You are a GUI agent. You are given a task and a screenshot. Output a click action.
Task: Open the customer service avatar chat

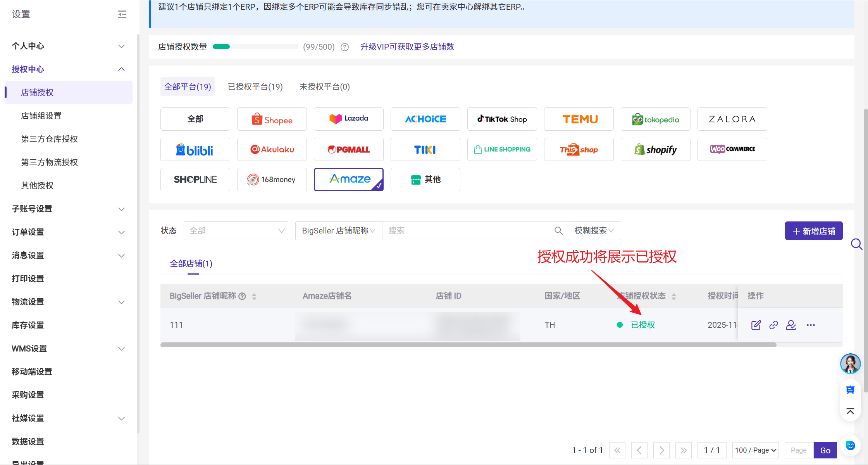click(x=850, y=363)
